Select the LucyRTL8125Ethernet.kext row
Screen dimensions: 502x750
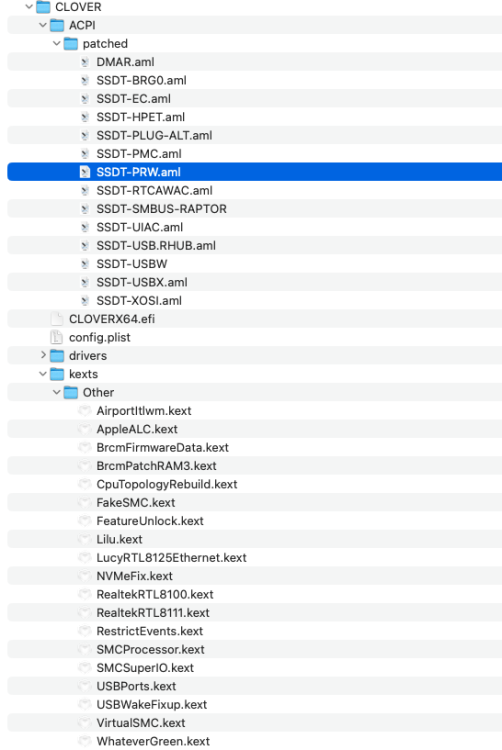(254, 557)
